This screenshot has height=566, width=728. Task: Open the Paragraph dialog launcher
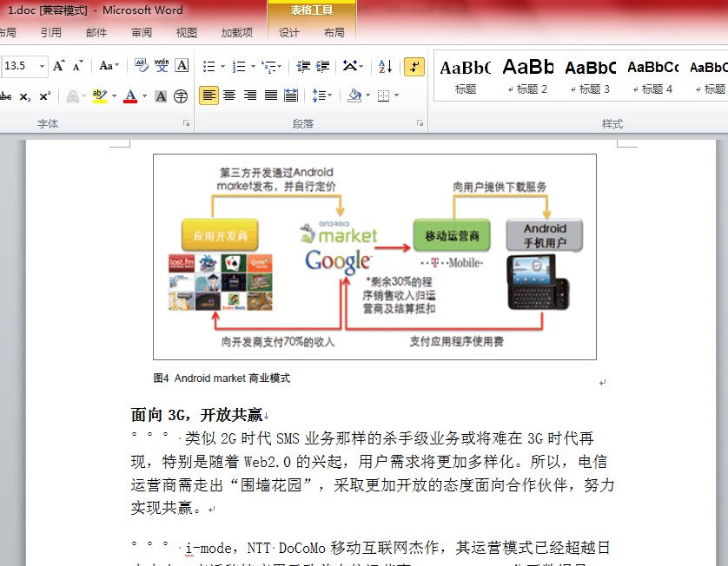(420, 123)
